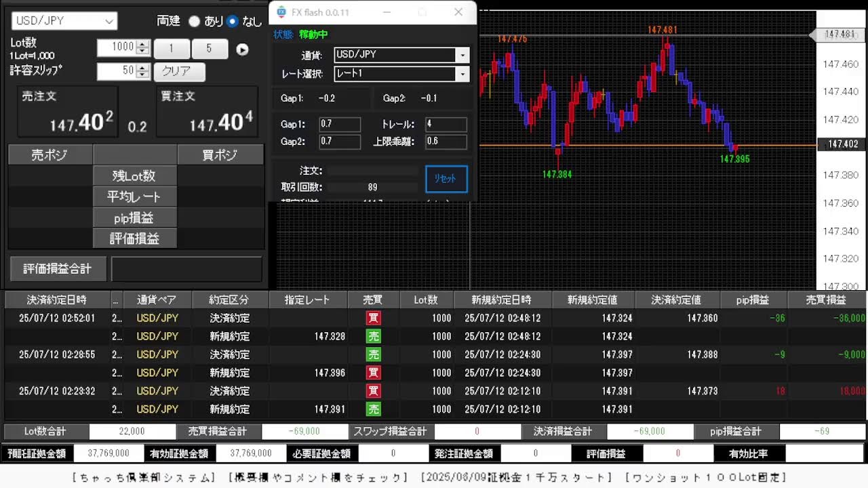Click the 売ポジ column header
The image size is (868, 488).
click(50, 155)
